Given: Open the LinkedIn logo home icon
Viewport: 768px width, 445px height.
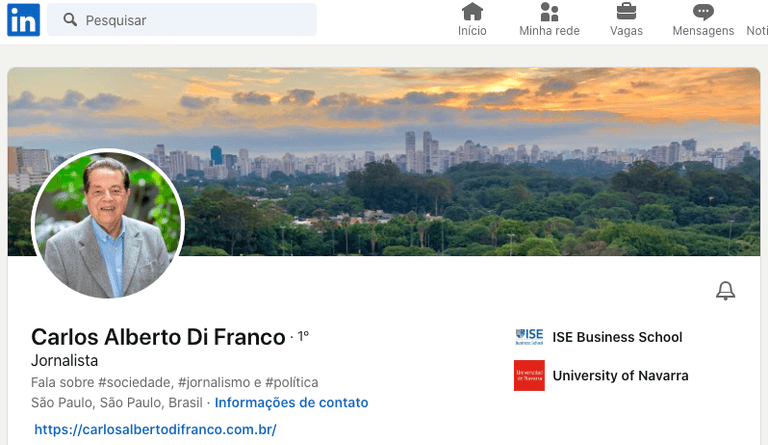Looking at the screenshot, I should (24, 20).
